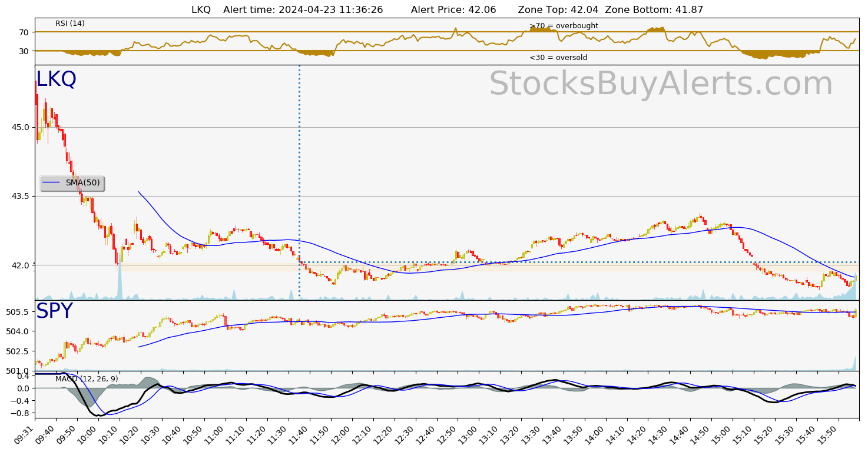Viewport: 868px width, 452px height.
Task: Click the 45.0 price axis label
Action: click(22, 127)
